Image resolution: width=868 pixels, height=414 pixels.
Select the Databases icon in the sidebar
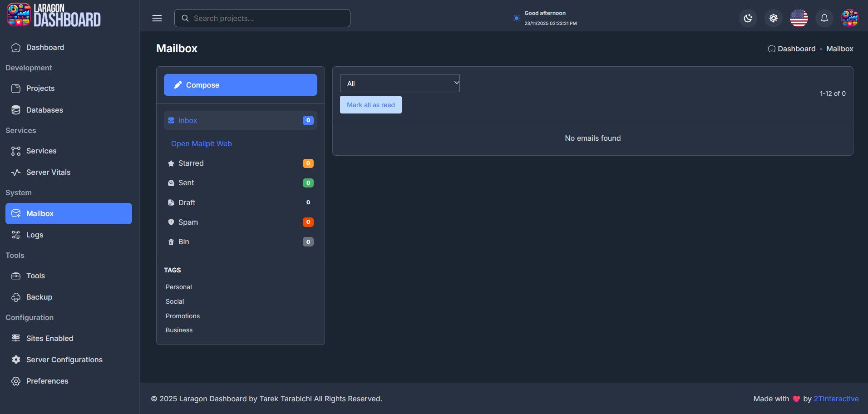point(16,110)
